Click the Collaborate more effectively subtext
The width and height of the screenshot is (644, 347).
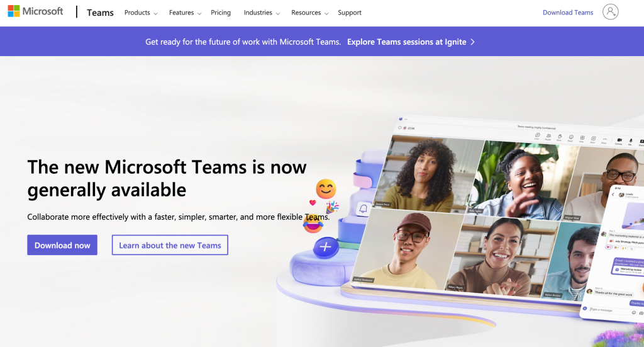point(178,217)
